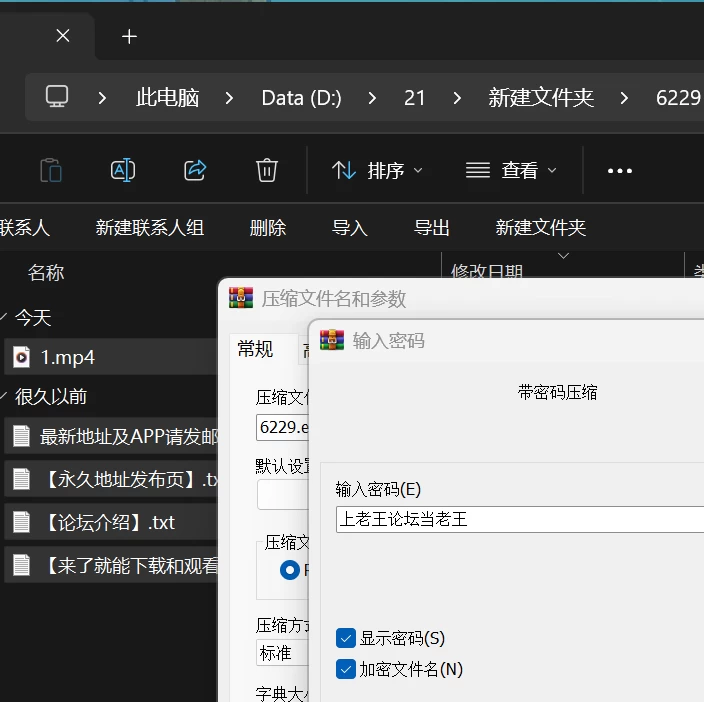Click the computer monitor icon in address bar
Viewport: 704px width, 702px height.
[57, 97]
